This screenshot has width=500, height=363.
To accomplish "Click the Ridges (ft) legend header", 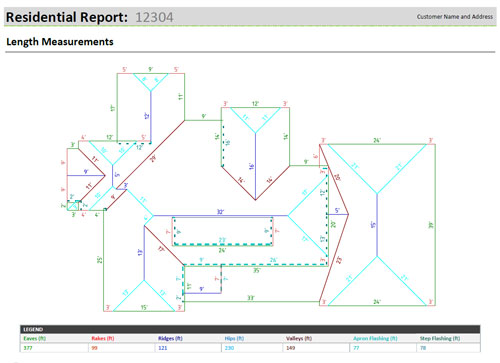I will tap(170, 338).
